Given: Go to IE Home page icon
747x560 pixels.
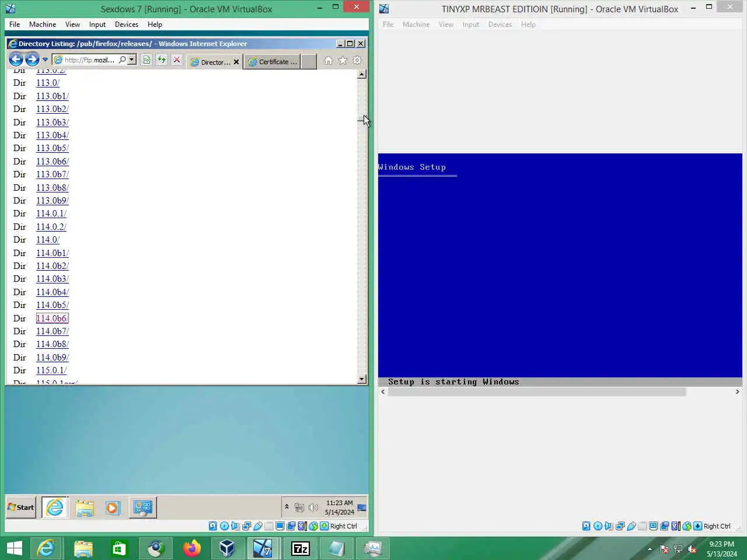Looking at the screenshot, I should (329, 61).
